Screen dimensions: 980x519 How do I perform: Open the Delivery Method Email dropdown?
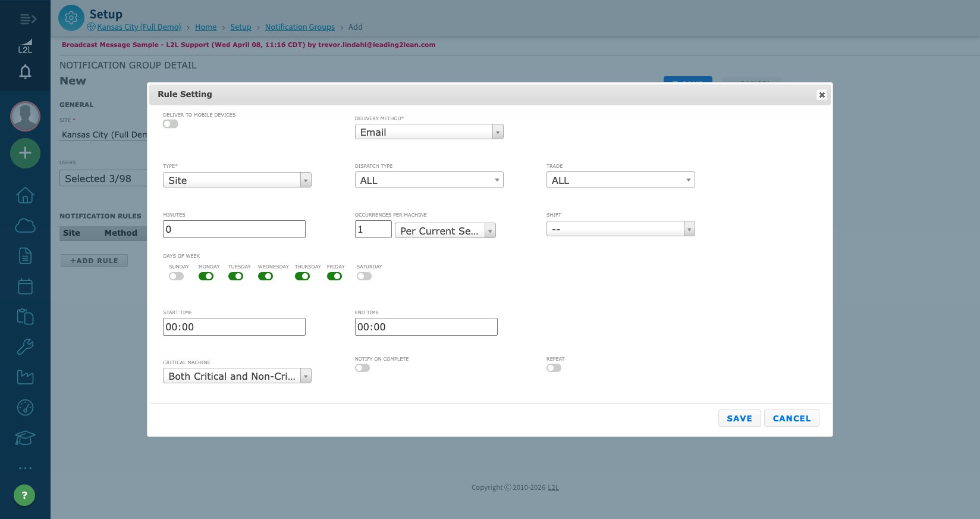tap(429, 132)
